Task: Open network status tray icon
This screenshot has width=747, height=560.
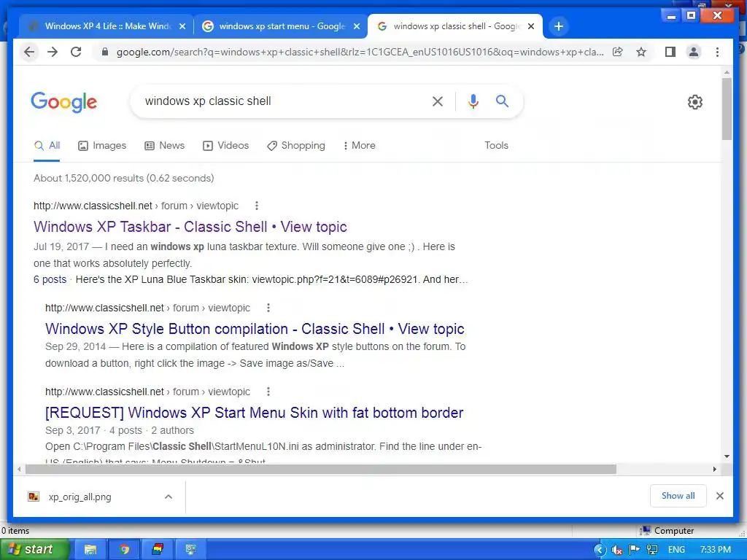Action: (651, 550)
